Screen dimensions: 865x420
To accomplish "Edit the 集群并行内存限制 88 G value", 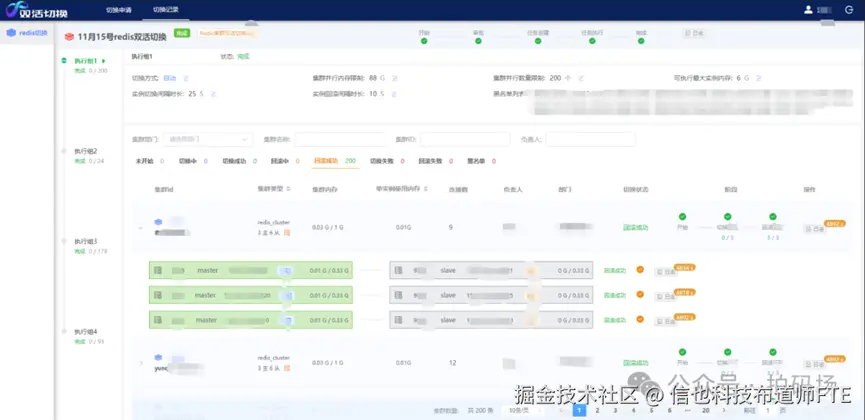I will (394, 78).
